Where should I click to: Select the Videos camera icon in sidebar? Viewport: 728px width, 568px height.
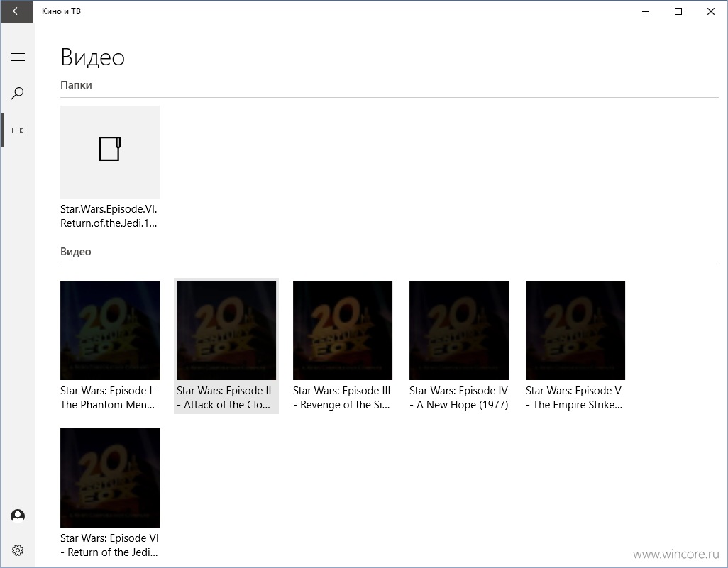point(18,130)
